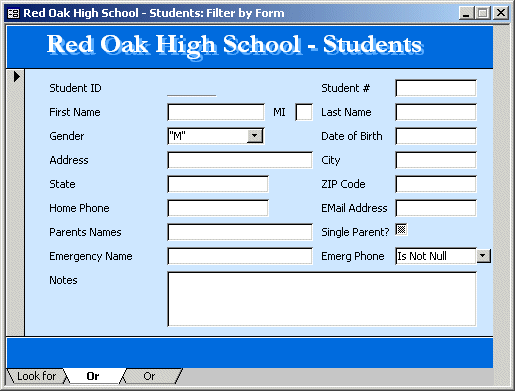515x391 pixels.
Task: Click the Single Parent? label
Action: click(x=355, y=232)
